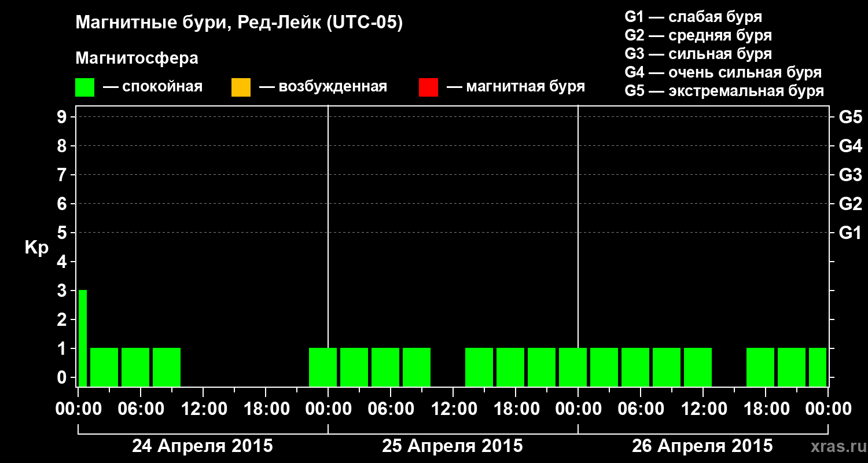
Task: Click the '— магнитная буря' legend label
Action: click(x=516, y=87)
